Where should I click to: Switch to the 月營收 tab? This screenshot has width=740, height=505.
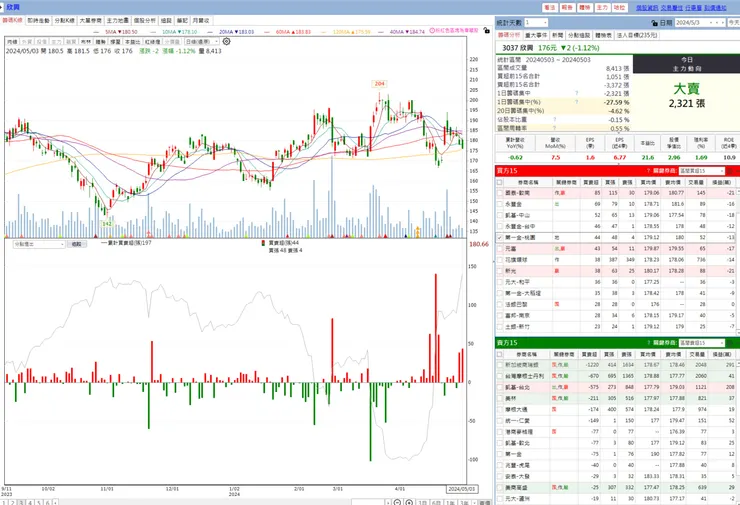tap(201, 21)
